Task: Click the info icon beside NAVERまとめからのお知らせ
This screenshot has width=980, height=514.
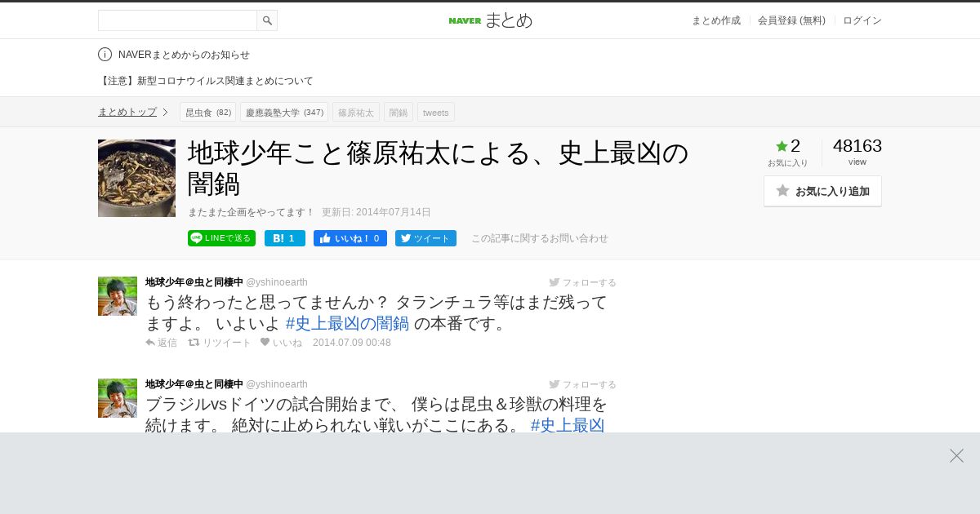Action: [105, 55]
